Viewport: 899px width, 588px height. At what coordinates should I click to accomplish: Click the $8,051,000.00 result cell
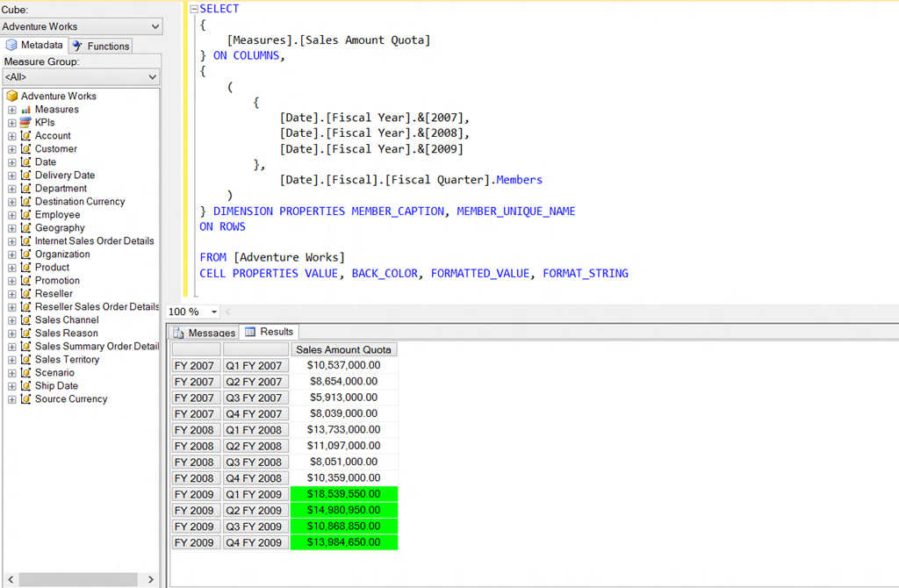point(343,462)
